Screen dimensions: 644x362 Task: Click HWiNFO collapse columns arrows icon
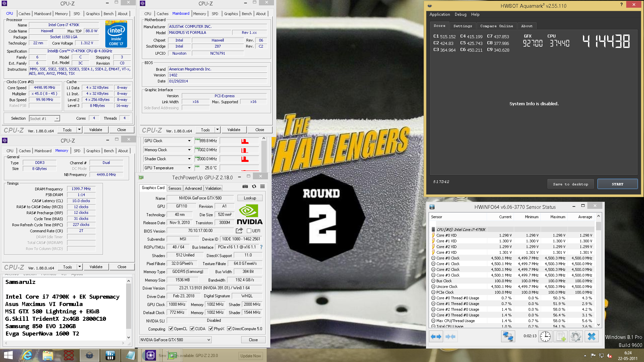tap(450, 337)
